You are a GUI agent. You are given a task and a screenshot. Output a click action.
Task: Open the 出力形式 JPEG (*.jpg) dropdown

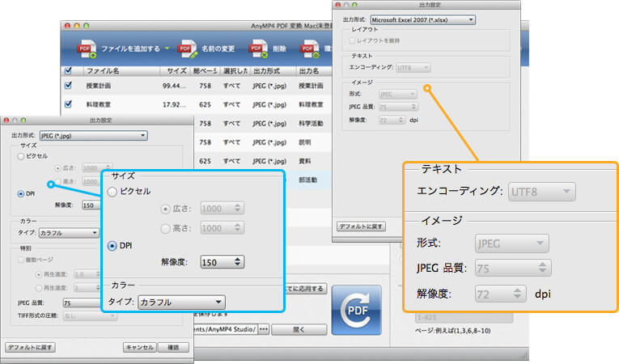tap(94, 135)
